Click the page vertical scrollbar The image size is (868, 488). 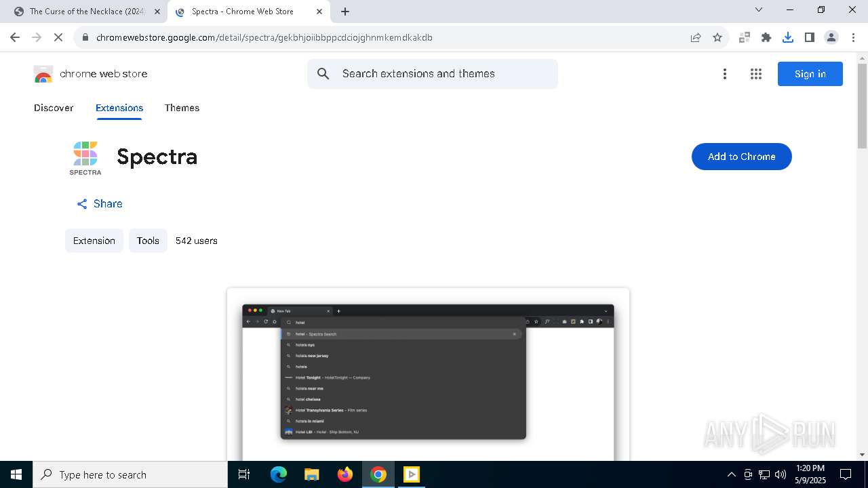862,105
